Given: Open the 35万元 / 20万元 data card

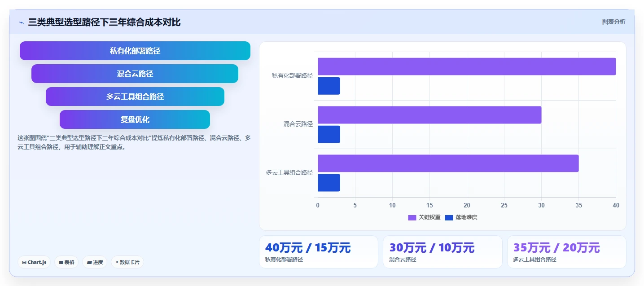Looking at the screenshot, I should pyautogui.click(x=567, y=252).
